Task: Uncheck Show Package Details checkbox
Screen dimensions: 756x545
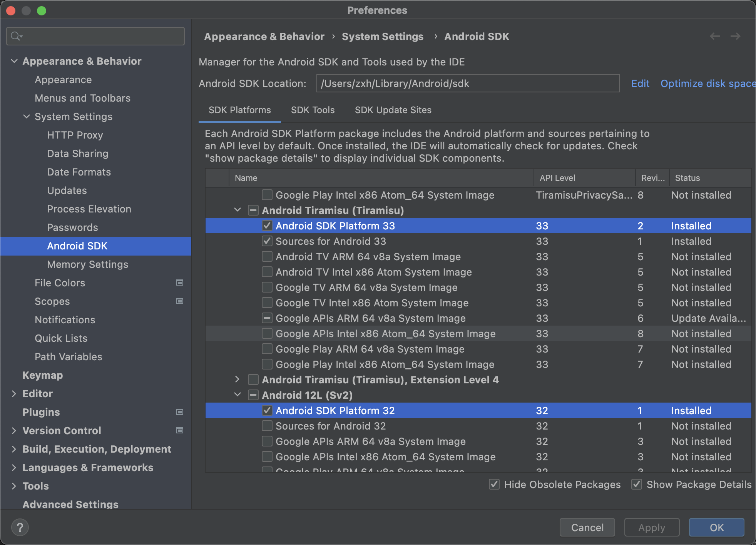Action: pos(637,485)
